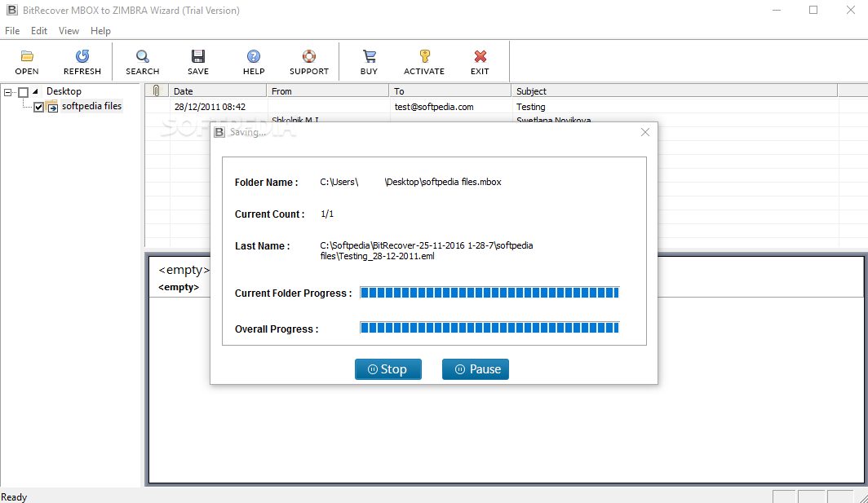
Task: Click the Testing subject cell
Action: 531,107
